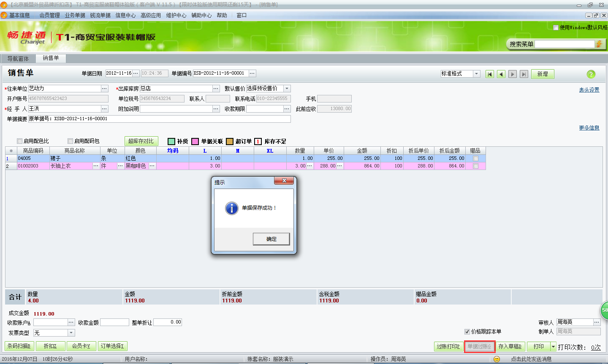Open 单据编号 ellipsis button
Viewport: 608px width, 364px height.
tap(252, 73)
